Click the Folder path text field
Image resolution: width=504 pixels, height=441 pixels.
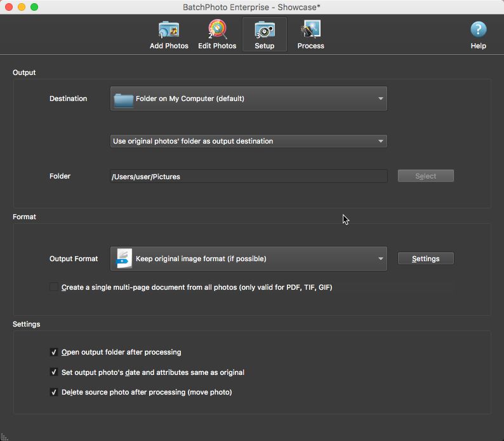(248, 177)
